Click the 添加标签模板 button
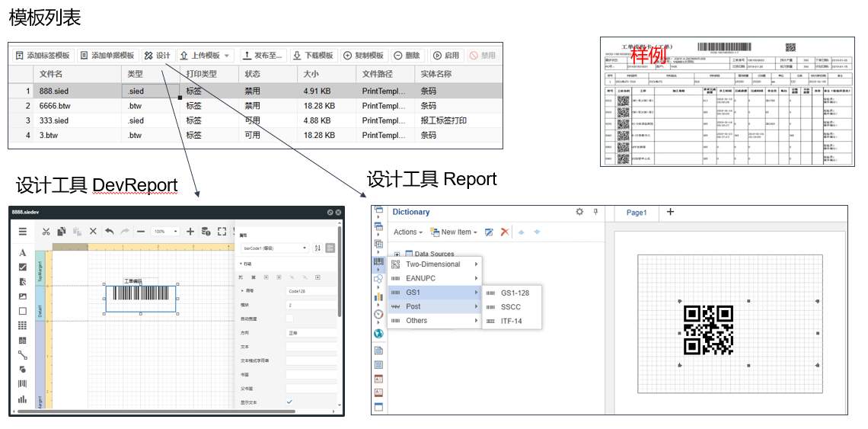Viewport: 868px width, 429px height. pyautogui.click(x=43, y=56)
